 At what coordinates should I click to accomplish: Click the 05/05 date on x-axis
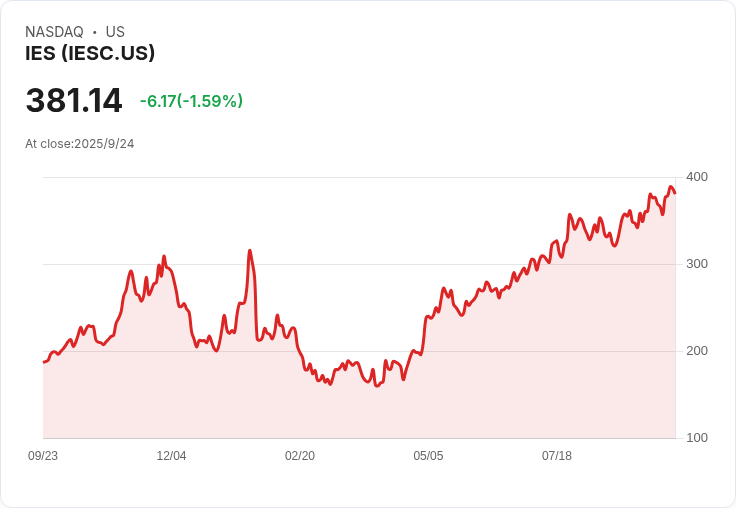[428, 456]
